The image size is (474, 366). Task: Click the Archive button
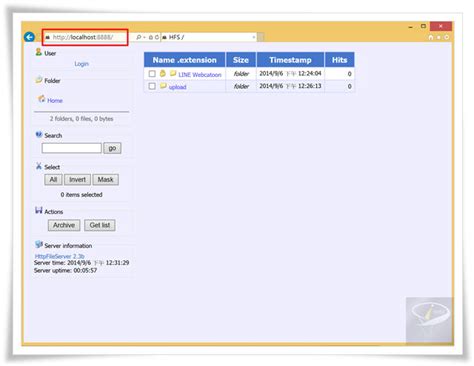tap(64, 225)
